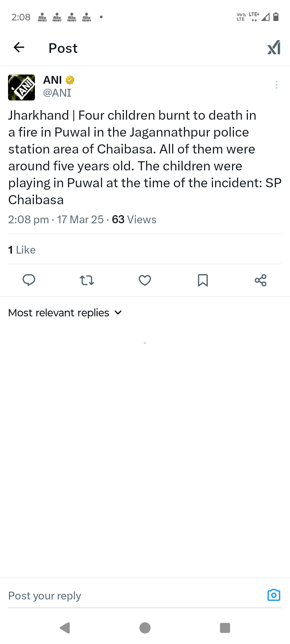Open the @ANI handle link
The image size is (290, 644).
point(57,93)
